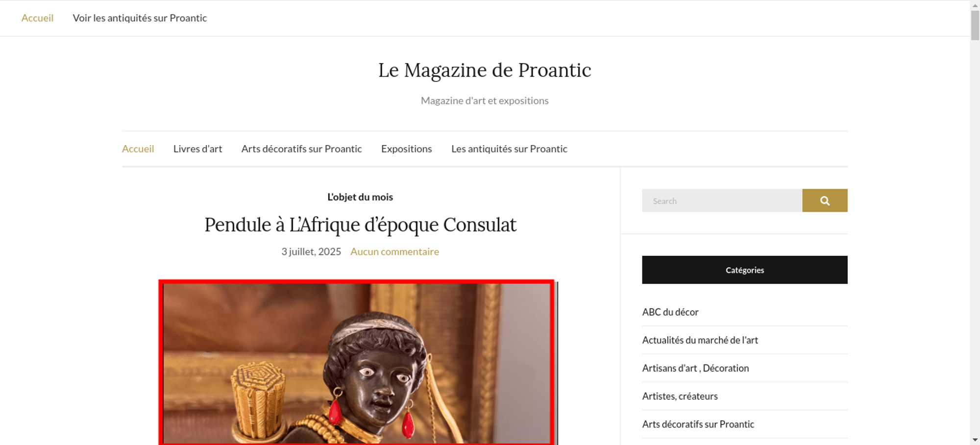Open Artistes, créateurs category
The width and height of the screenshot is (980, 445).
680,396
